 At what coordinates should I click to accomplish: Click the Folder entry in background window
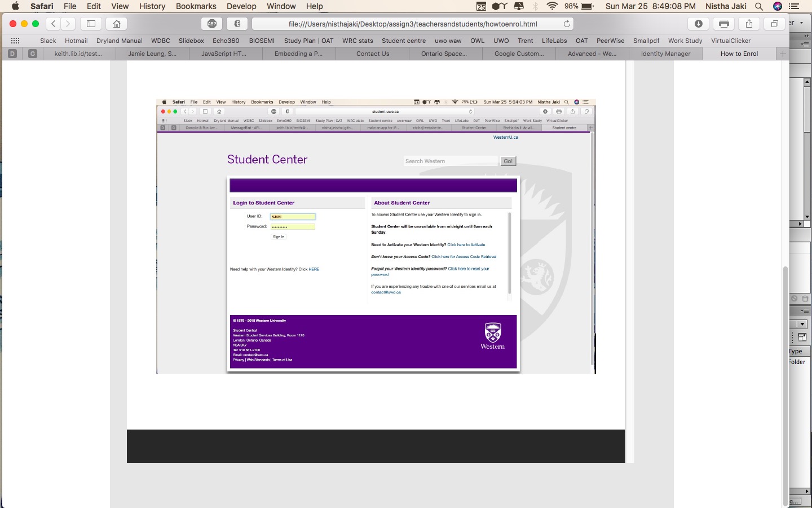pyautogui.click(x=797, y=362)
